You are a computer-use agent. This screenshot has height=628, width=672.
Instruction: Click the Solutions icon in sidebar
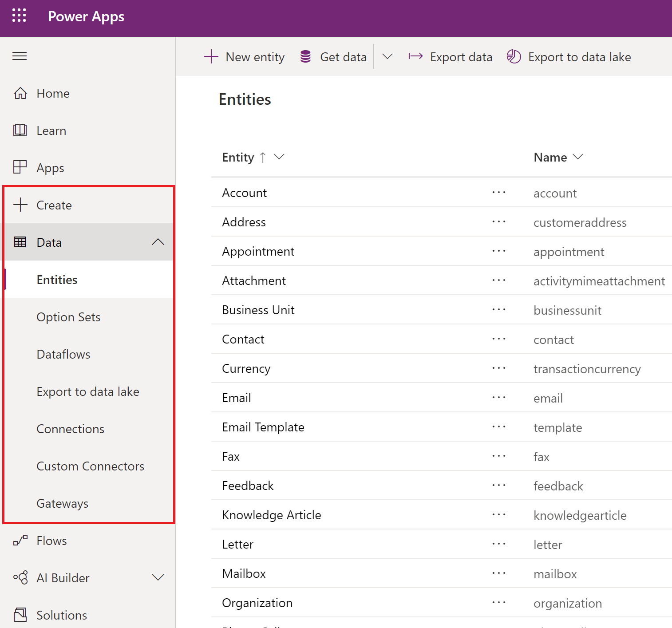[x=20, y=614]
